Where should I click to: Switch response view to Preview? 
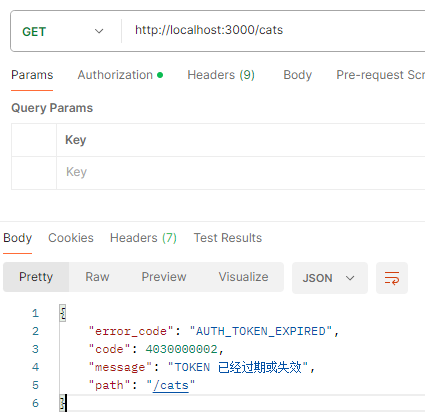click(164, 277)
